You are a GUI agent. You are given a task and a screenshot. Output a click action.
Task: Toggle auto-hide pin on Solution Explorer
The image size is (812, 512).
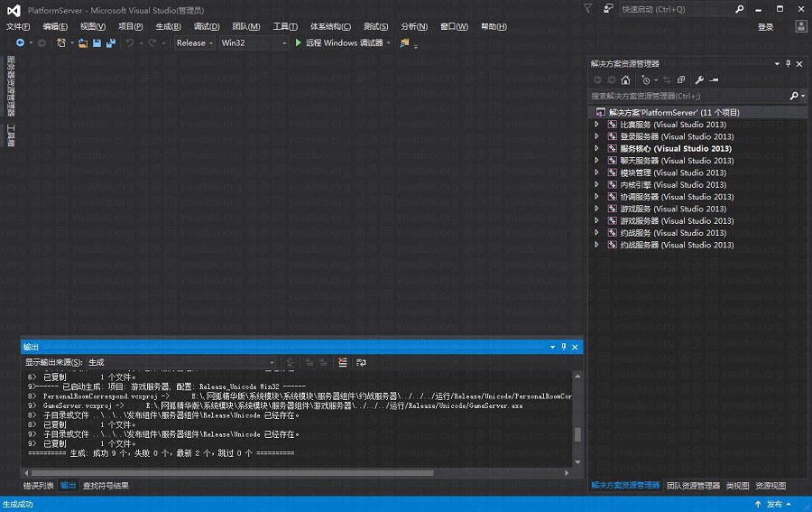788,64
